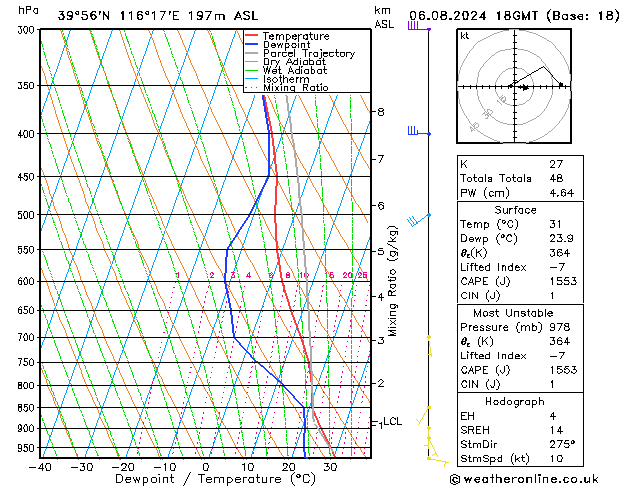This screenshot has width=629, height=486.
Task: Click the yellow wind barb at 850 hPa
Action: click(x=424, y=415)
